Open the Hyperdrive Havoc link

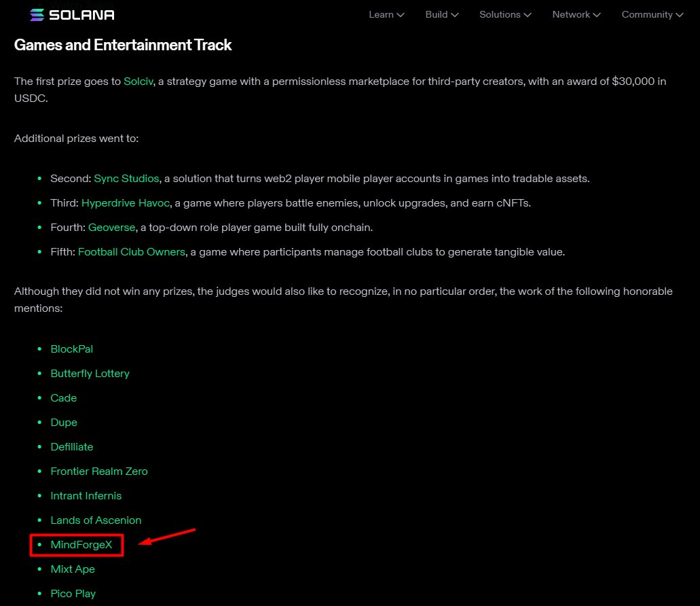[126, 203]
